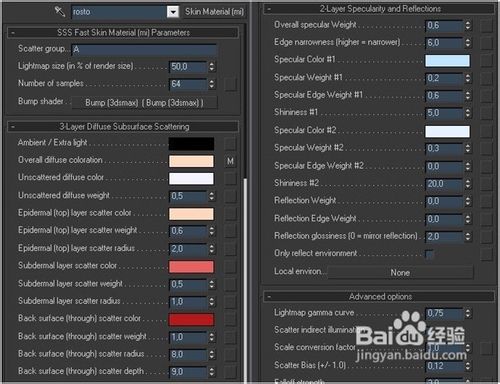Viewport: 500px width, 384px height.
Task: Open the rosto material name dropdown
Action: pos(173,12)
